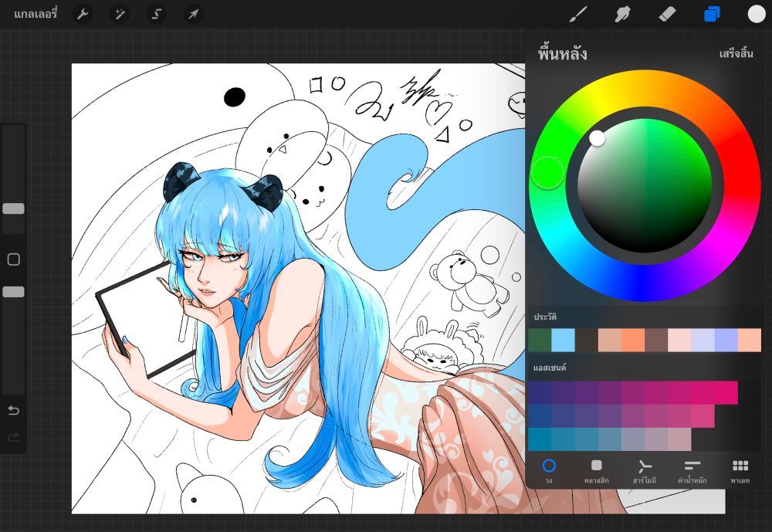
Task: Pick the dusty pink swatch ending third palette row
Action: pyautogui.click(x=679, y=439)
